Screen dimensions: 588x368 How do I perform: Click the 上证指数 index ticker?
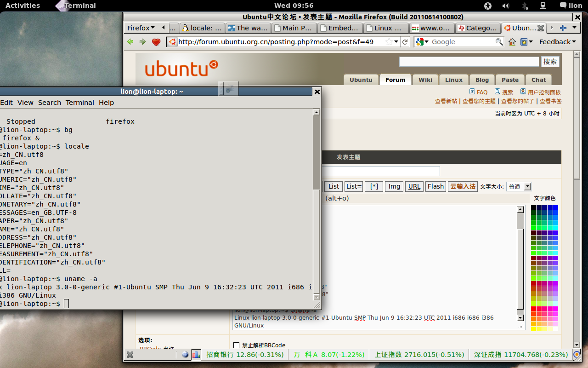(x=419, y=355)
